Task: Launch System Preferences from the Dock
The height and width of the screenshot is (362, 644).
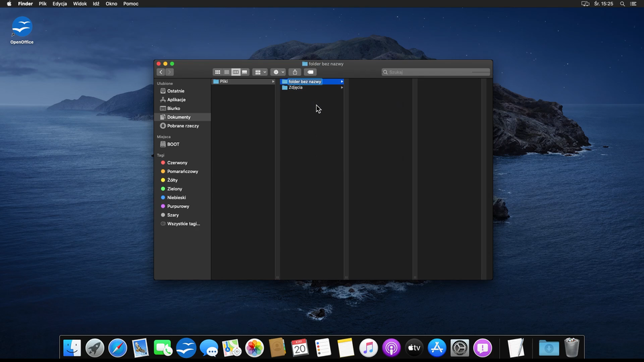Action: pyautogui.click(x=460, y=347)
